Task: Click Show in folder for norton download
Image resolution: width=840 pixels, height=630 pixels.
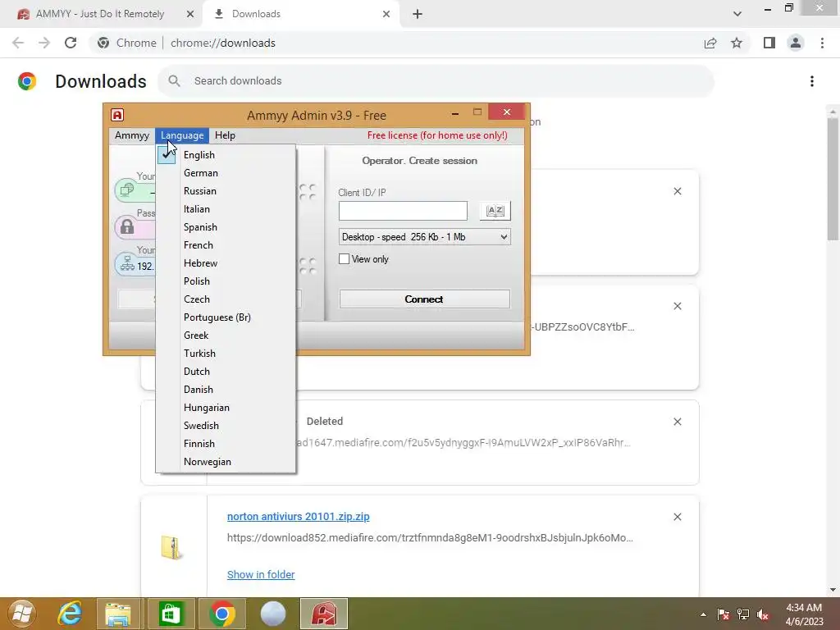Action: [x=261, y=574]
